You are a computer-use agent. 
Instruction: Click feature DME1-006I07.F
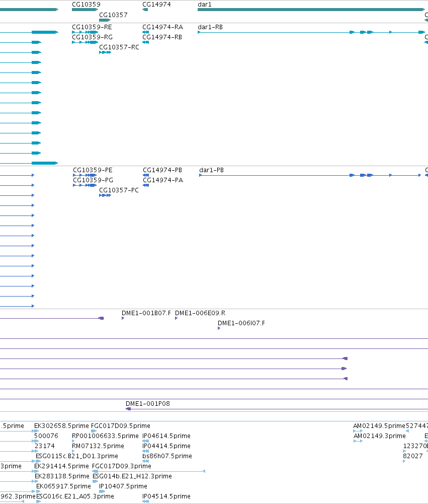click(219, 328)
